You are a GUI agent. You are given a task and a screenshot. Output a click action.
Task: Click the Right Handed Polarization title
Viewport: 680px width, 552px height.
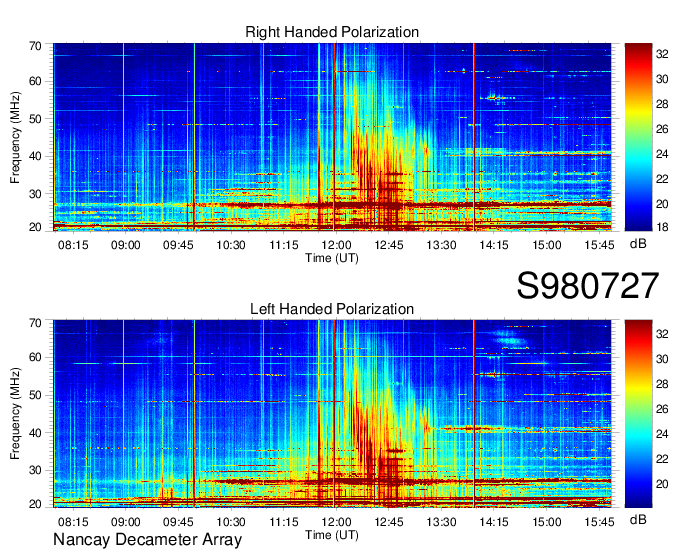[x=332, y=32]
